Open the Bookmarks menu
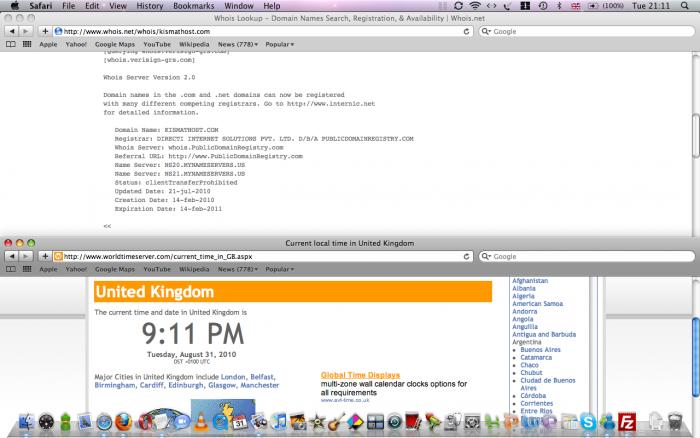Image resolution: width=700 pixels, height=438 pixels. pos(194,6)
